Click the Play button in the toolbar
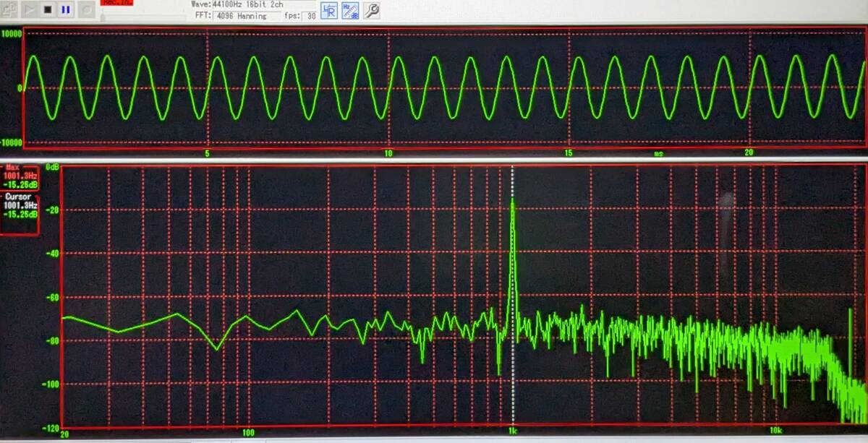Image resolution: width=868 pixels, height=443 pixels. point(30,9)
